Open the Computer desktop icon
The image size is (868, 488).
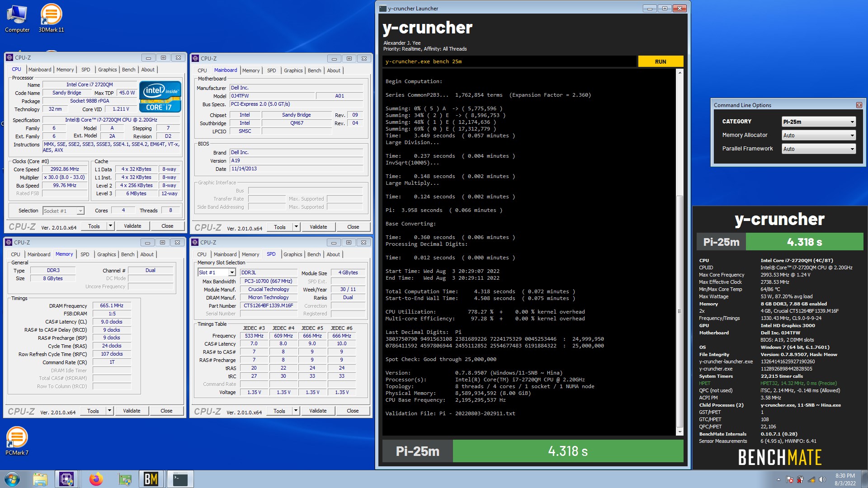point(17,19)
